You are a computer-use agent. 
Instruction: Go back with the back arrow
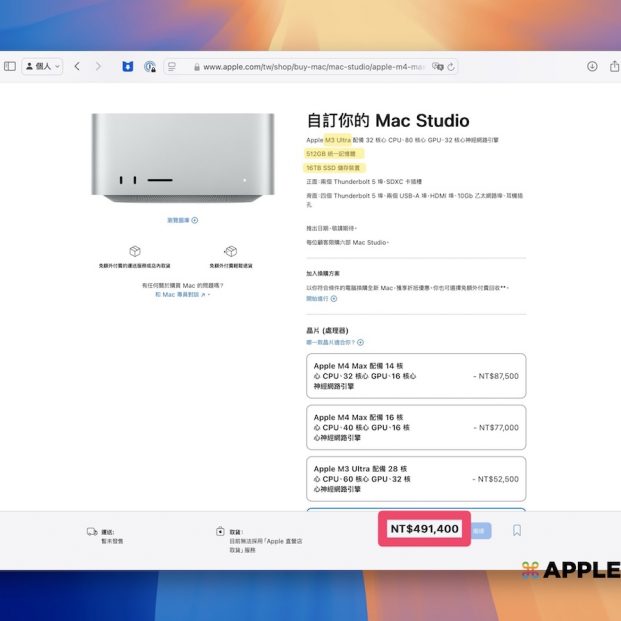click(77, 66)
